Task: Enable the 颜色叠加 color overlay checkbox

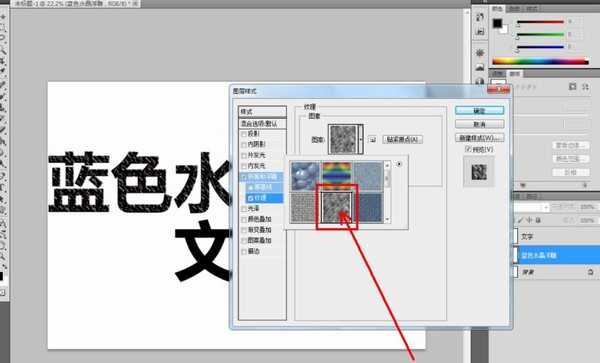Action: tap(244, 220)
